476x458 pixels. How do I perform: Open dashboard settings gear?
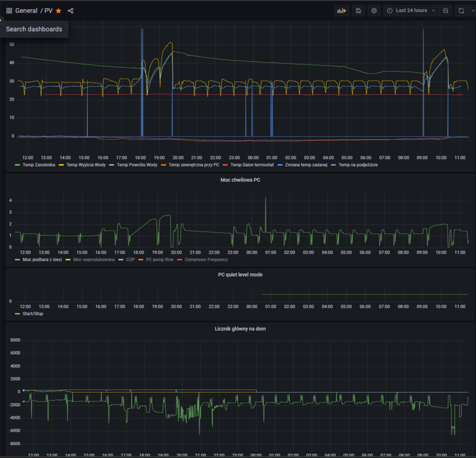pos(374,11)
